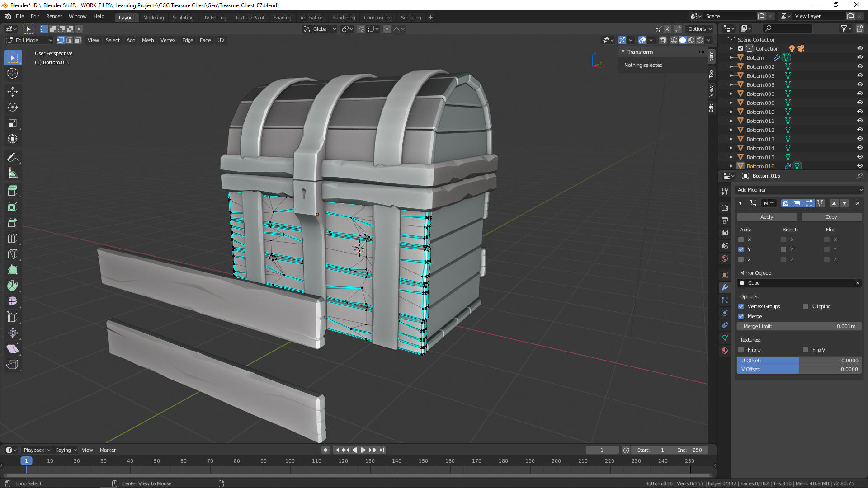Click the Merge Limit slider field

click(799, 326)
